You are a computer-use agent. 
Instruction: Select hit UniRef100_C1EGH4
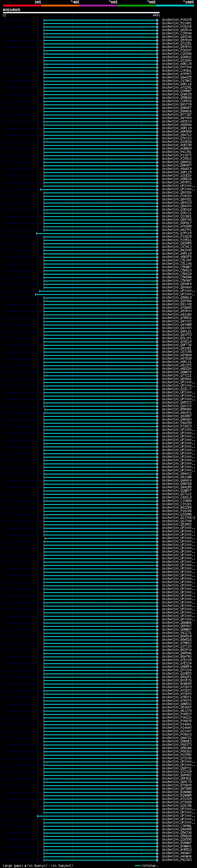click(176, 54)
